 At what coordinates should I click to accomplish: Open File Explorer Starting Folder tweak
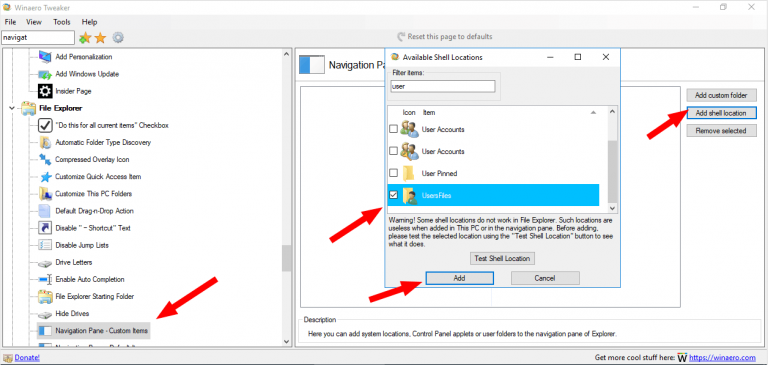(94, 296)
